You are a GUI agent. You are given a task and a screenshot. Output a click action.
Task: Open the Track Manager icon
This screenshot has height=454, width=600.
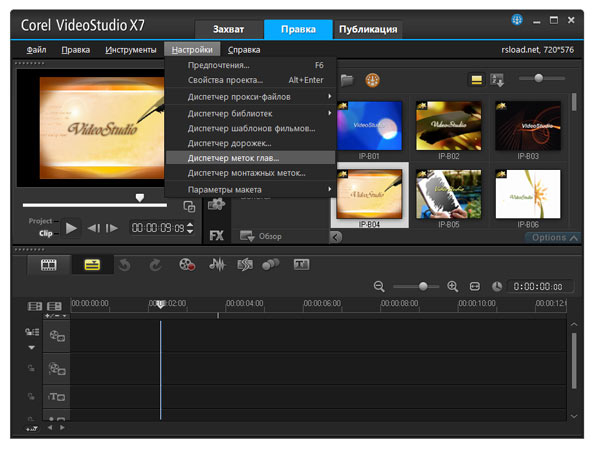click(x=54, y=306)
